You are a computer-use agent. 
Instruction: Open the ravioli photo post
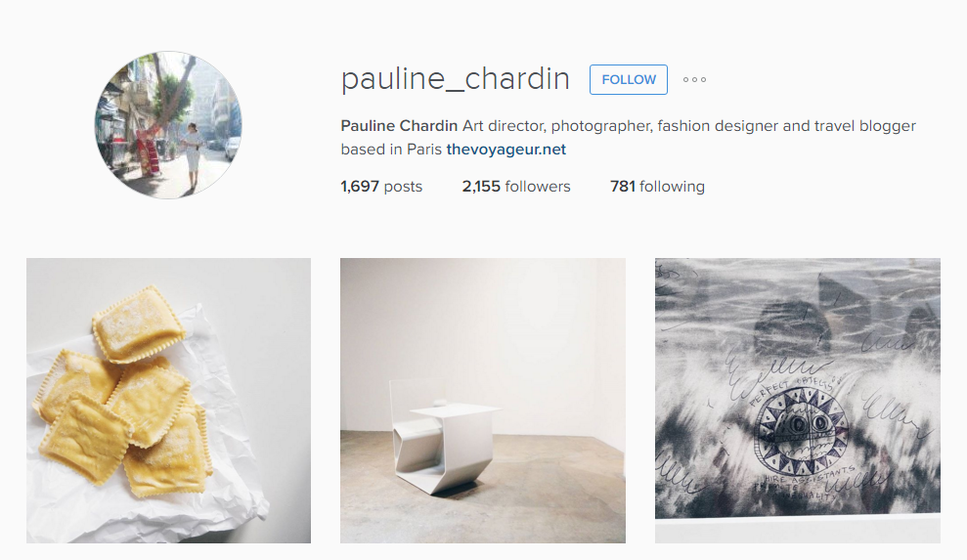point(168,401)
